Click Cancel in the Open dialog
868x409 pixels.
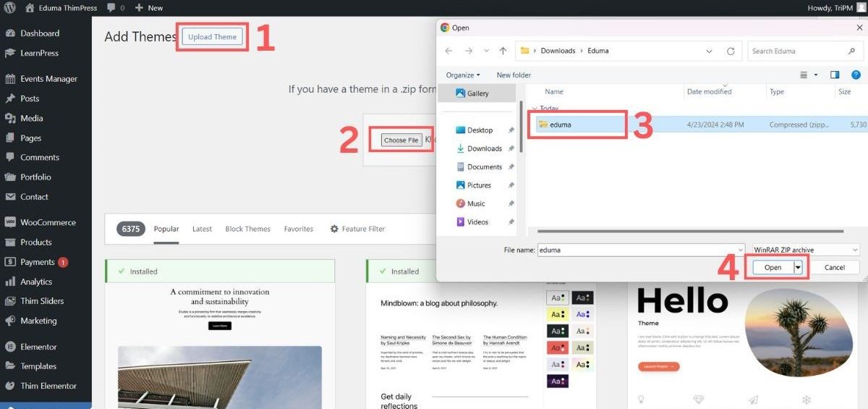pos(835,267)
